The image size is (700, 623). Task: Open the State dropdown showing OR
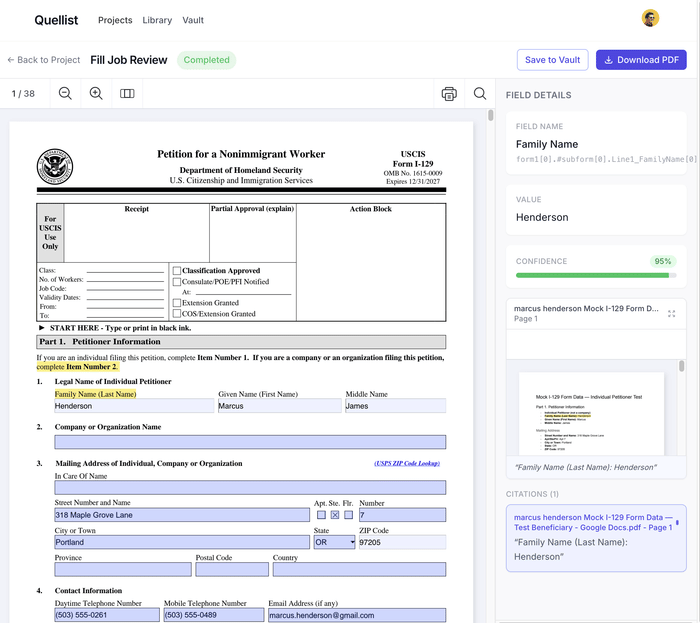point(334,542)
